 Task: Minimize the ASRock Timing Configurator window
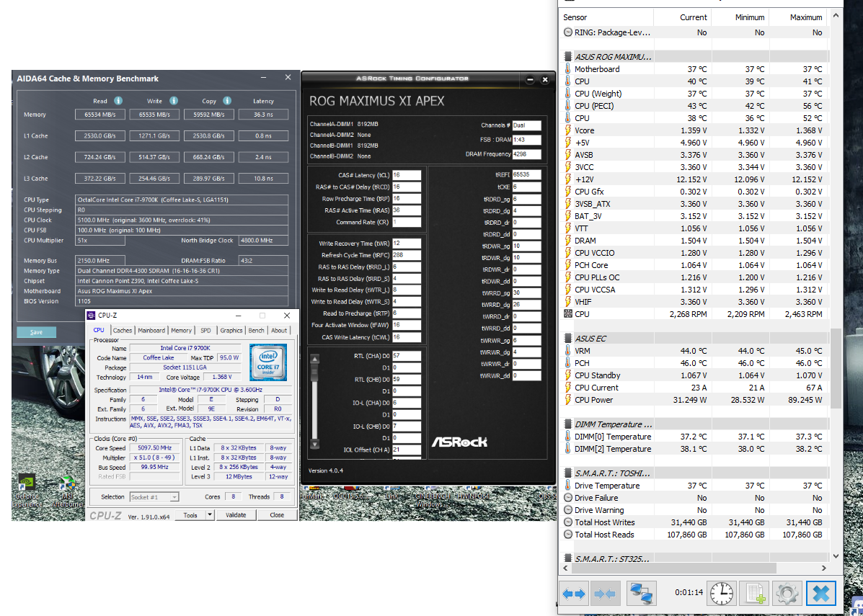pos(529,80)
